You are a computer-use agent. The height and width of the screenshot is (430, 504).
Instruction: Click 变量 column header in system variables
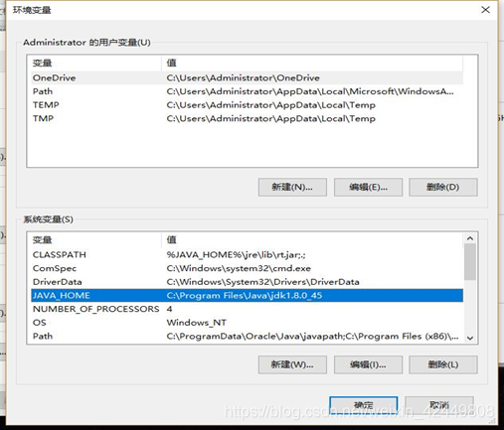(95, 239)
